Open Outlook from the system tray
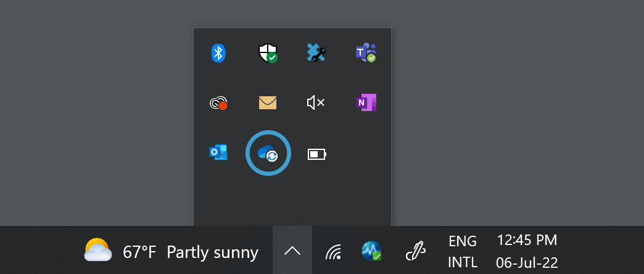 218,152
